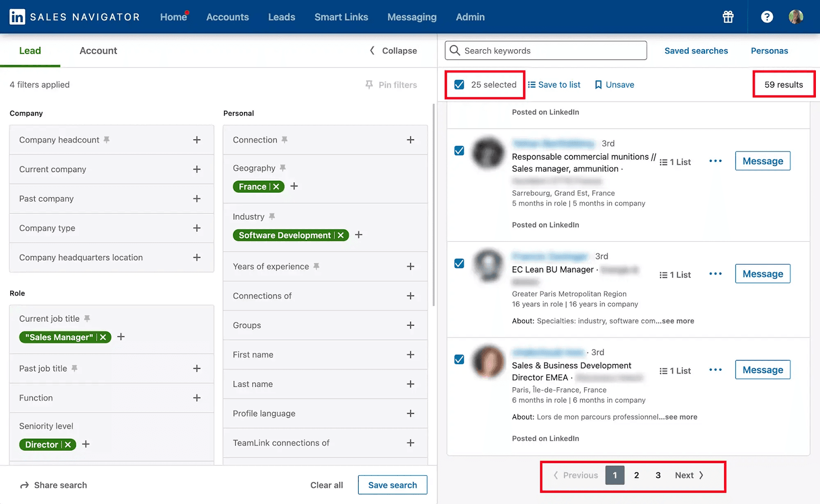Open the Leads nav item

[281, 17]
